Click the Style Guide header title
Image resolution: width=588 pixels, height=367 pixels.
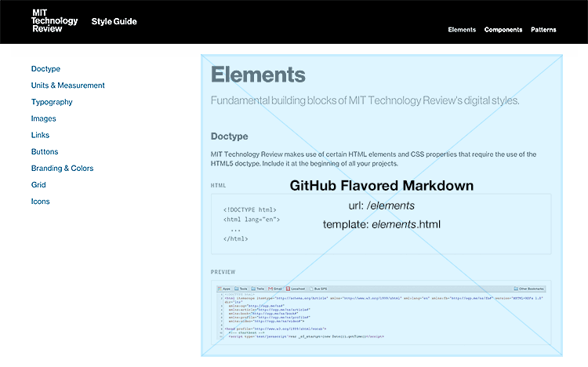coord(114,21)
